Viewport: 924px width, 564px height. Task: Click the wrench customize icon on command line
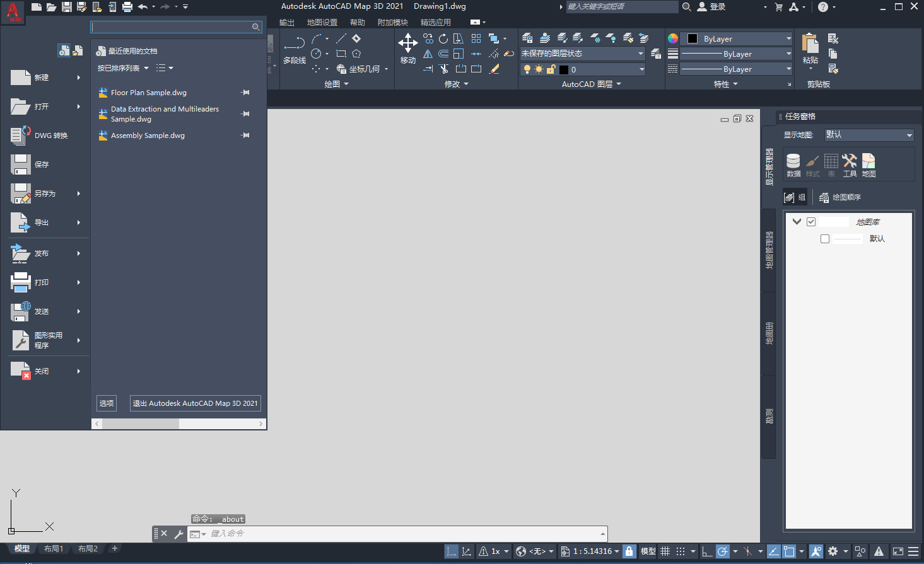click(x=178, y=534)
